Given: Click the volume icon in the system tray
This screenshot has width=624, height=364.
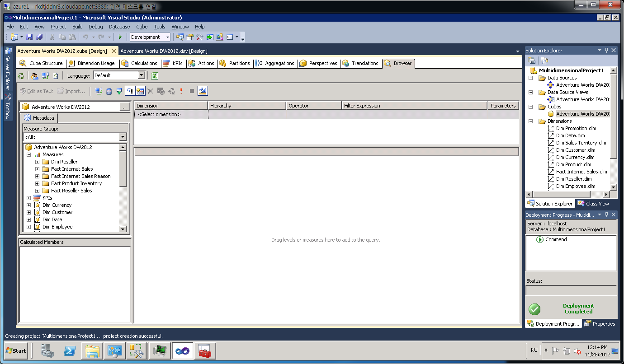Looking at the screenshot, I should 577,351.
